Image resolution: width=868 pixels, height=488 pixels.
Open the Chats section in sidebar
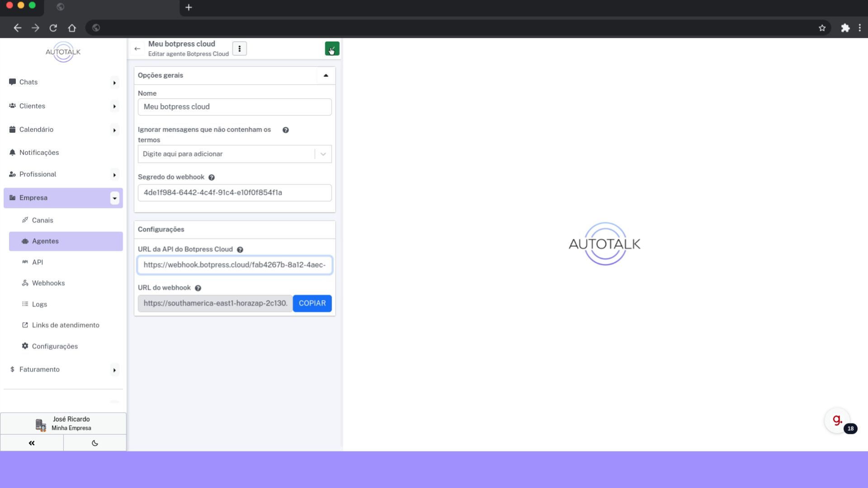pyautogui.click(x=28, y=82)
